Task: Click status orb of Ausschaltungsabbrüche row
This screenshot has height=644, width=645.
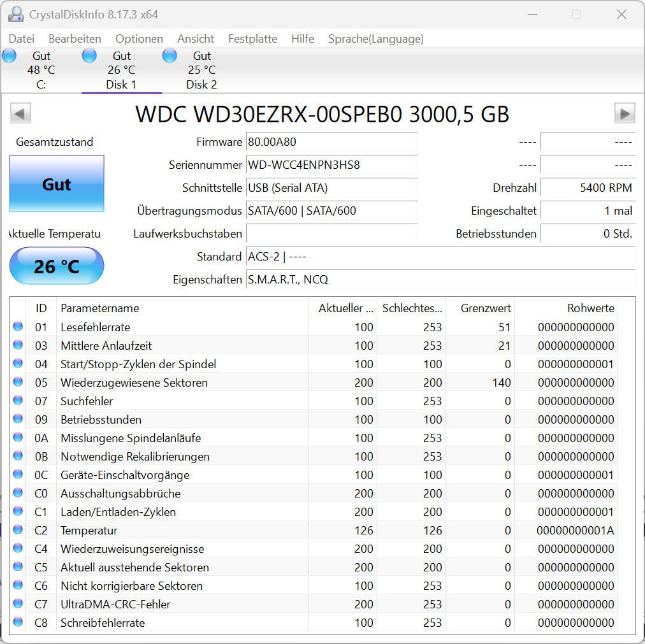Action: coord(18,492)
